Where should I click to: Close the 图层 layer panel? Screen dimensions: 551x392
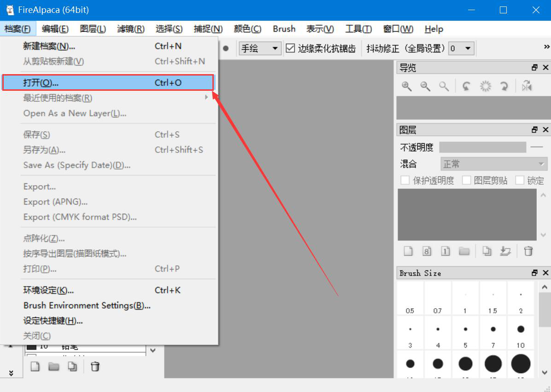[545, 129]
